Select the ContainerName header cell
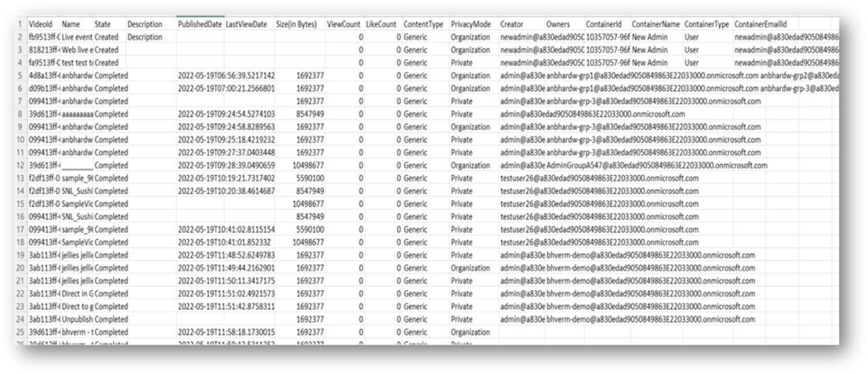Image resolution: width=868 pixels, height=374 pixels. click(657, 24)
